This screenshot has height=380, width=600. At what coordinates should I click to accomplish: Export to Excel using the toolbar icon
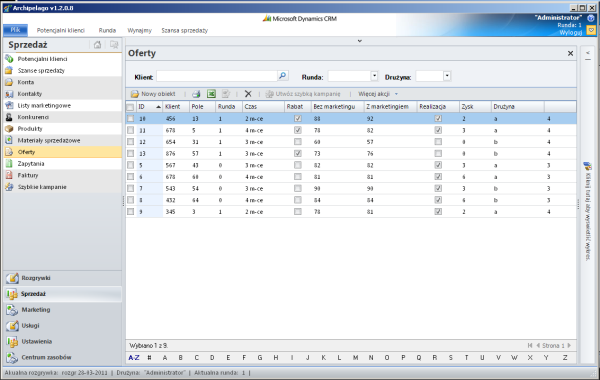tap(211, 94)
